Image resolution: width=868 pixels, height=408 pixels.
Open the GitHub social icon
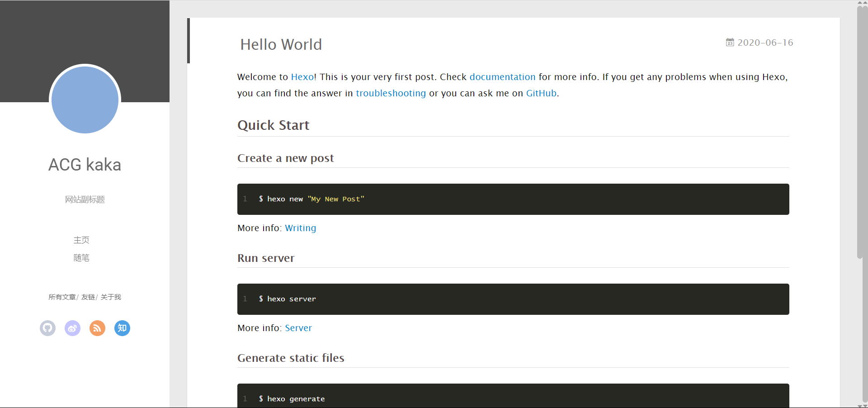pyautogui.click(x=47, y=328)
